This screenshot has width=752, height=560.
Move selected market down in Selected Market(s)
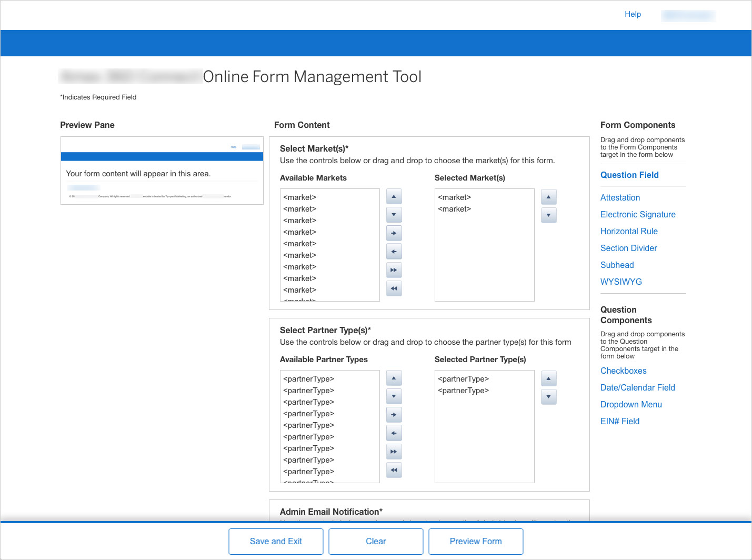click(548, 215)
